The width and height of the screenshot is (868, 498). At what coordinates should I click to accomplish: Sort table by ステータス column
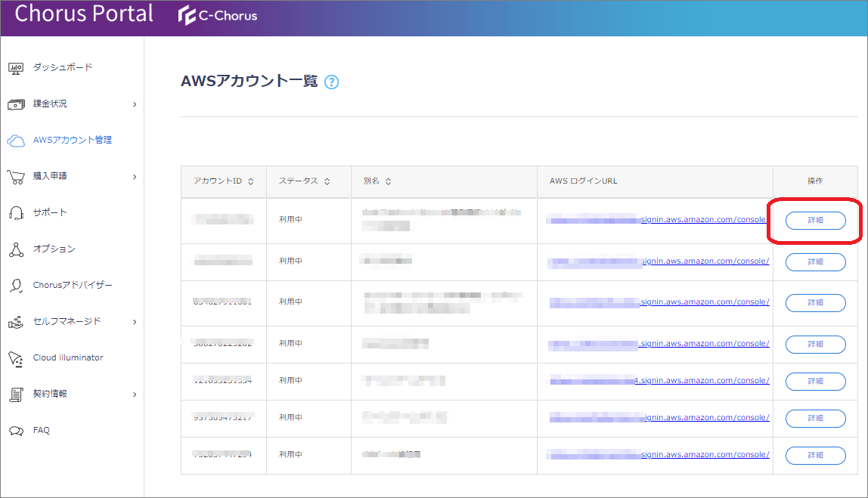pyautogui.click(x=327, y=182)
